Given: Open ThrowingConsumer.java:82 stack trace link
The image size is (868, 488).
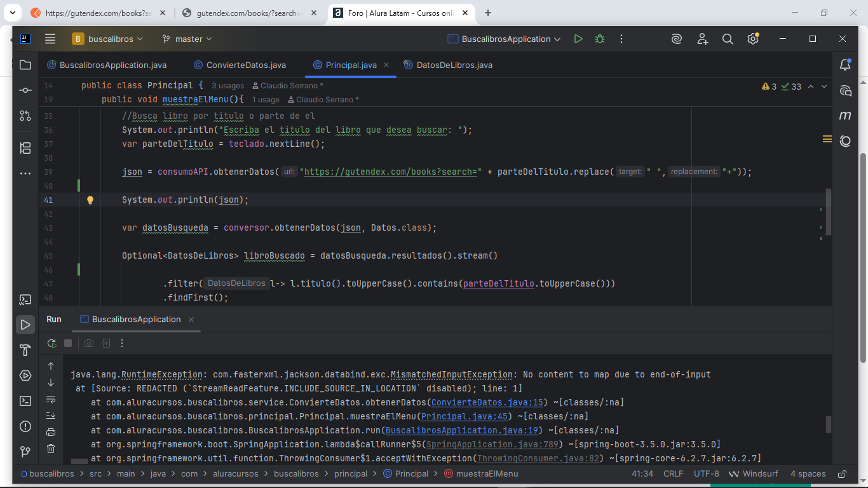Looking at the screenshot, I should click(x=538, y=458).
